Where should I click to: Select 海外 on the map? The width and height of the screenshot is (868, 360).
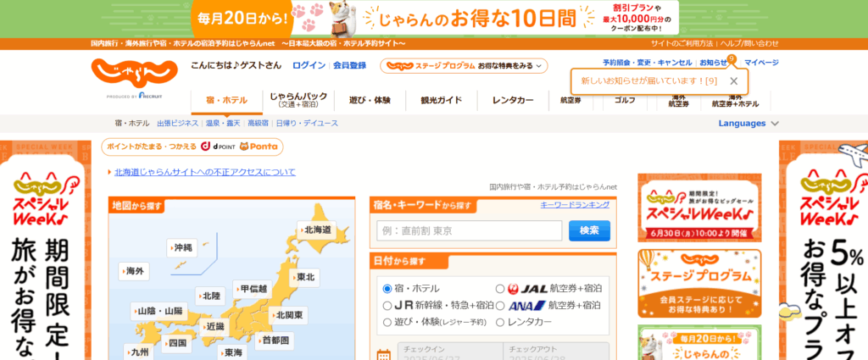point(135,272)
